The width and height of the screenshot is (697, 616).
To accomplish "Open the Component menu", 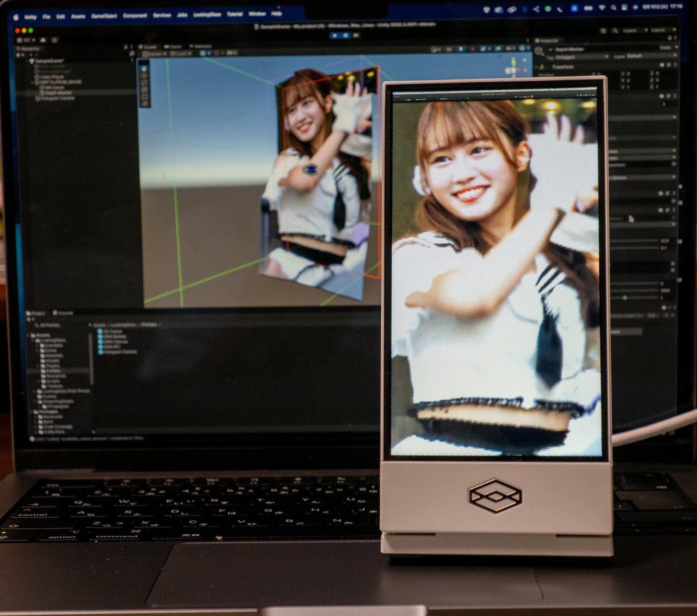I will pyautogui.click(x=135, y=16).
